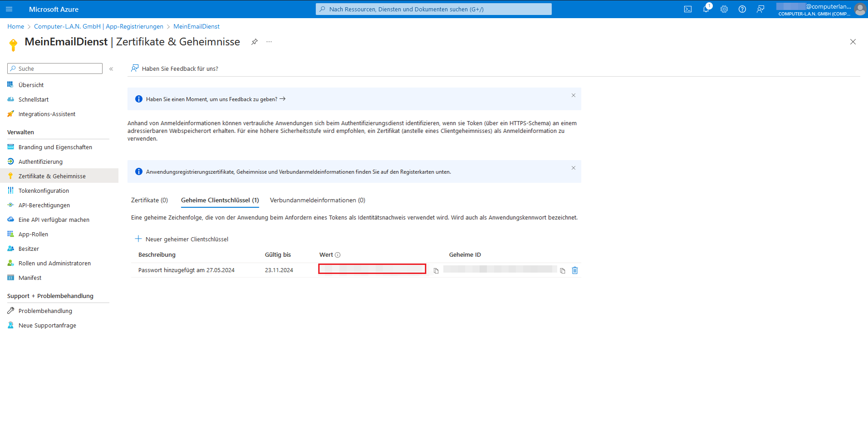This screenshot has width=868, height=425.
Task: Switch to Verbundanmeldeinformationen (0) tab
Action: coord(318,200)
